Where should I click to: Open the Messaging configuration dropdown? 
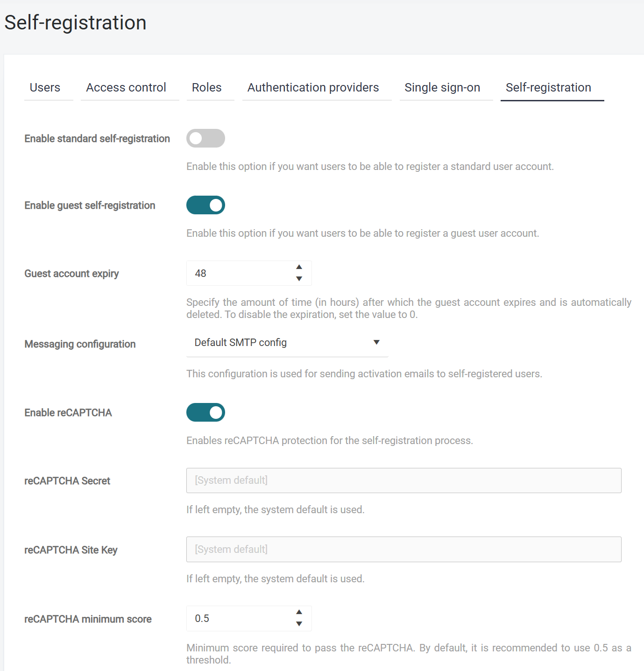pyautogui.click(x=287, y=343)
